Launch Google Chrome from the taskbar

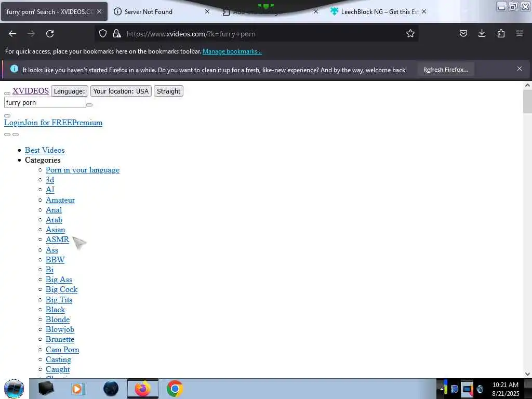pyautogui.click(x=175, y=389)
